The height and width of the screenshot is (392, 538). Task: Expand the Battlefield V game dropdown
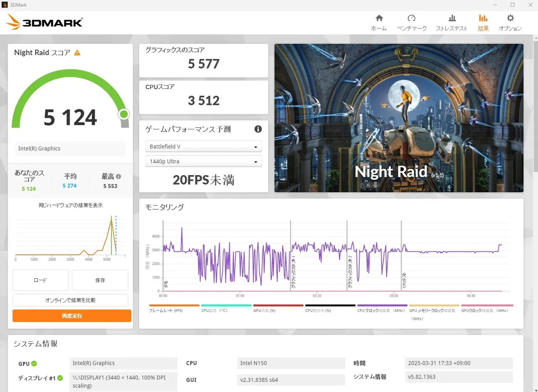pyautogui.click(x=203, y=147)
